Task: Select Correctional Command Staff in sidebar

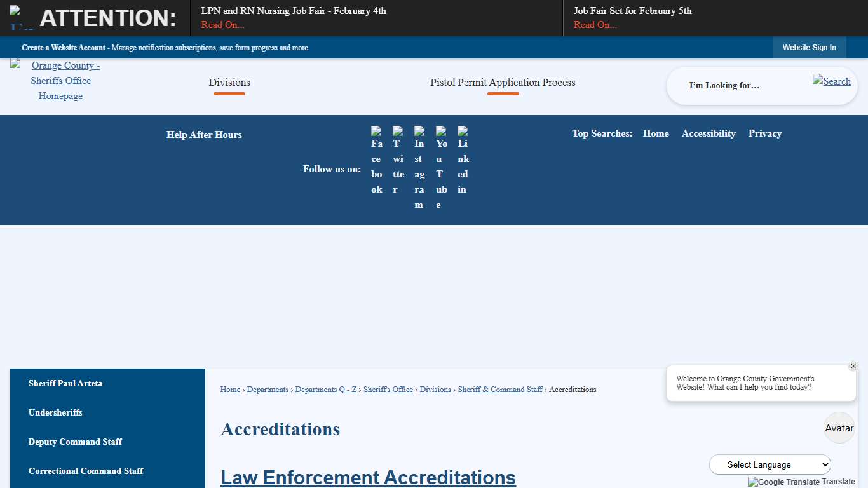Action: 86,471
